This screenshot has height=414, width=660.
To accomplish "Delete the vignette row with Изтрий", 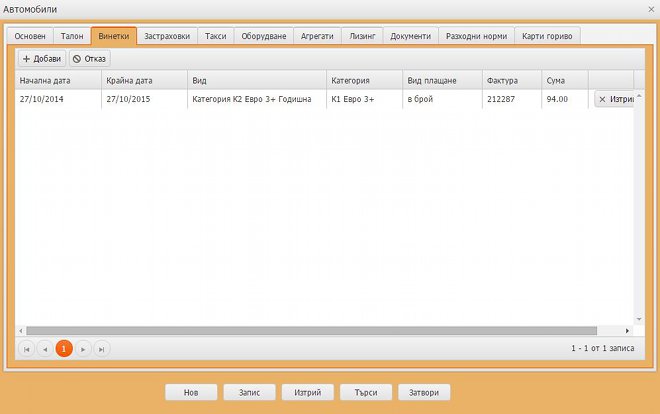I will (x=616, y=100).
